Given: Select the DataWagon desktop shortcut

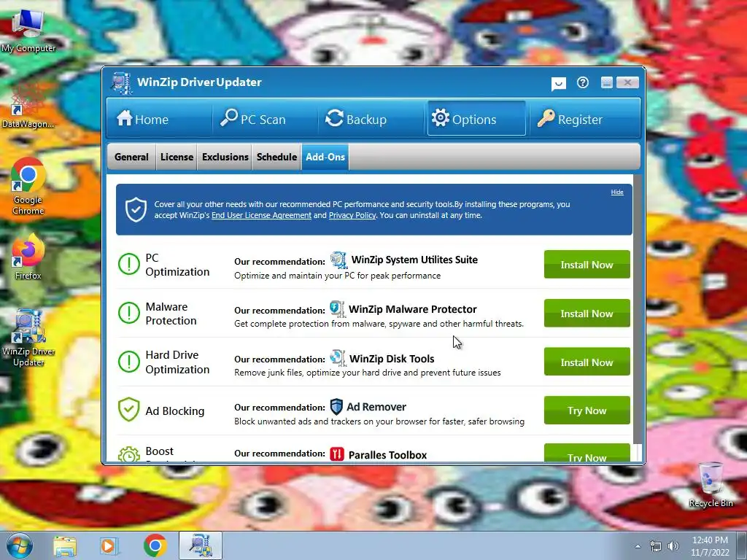Looking at the screenshot, I should (x=28, y=105).
